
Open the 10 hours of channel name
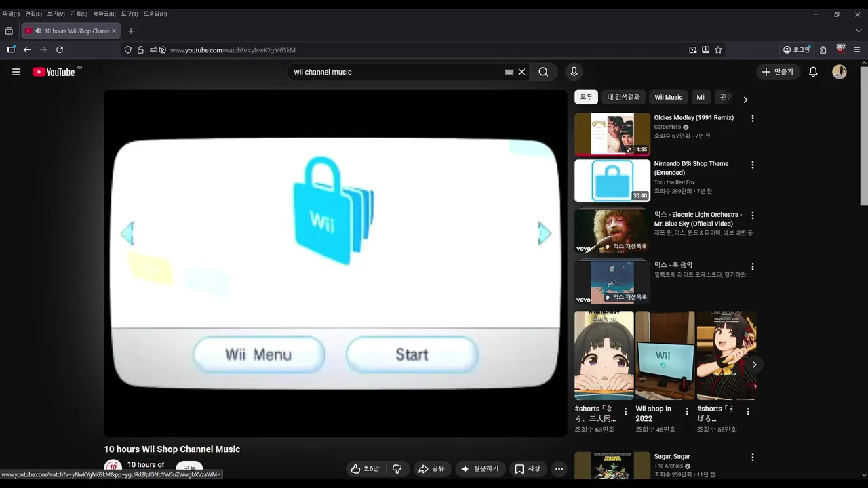(146, 465)
